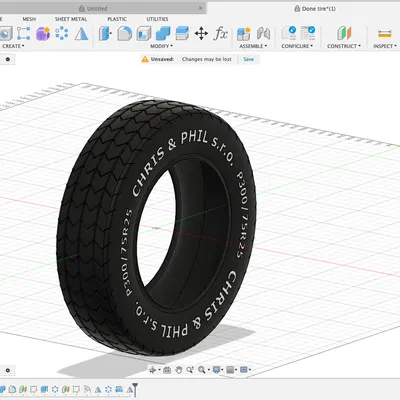Switch to the MESH tab
This screenshot has height=400, width=400.
29,19
